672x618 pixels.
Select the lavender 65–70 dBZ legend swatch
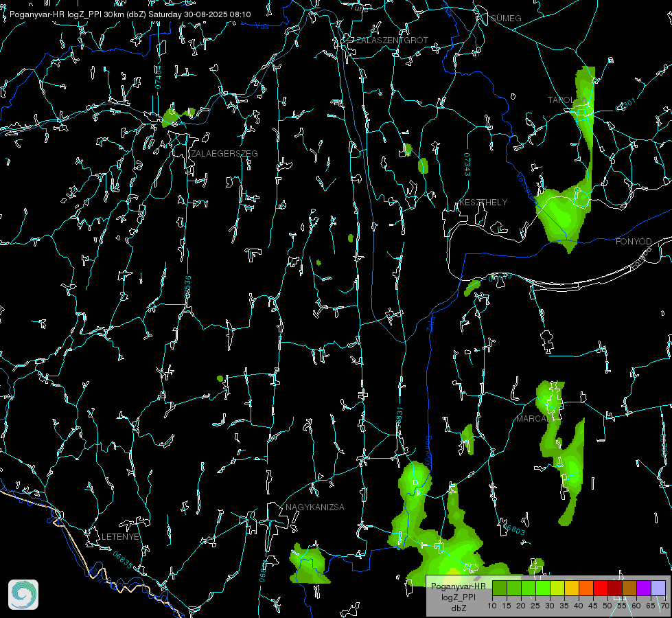point(658,588)
